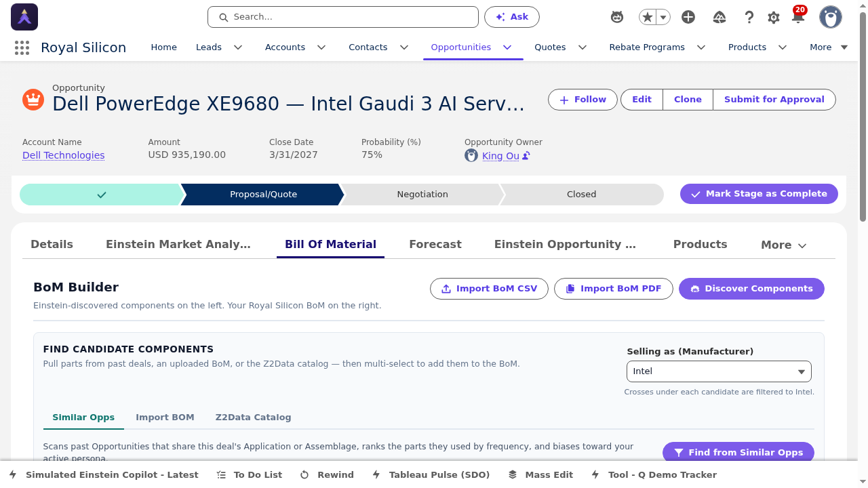Click the Setup Assistant cloud icon

click(720, 17)
